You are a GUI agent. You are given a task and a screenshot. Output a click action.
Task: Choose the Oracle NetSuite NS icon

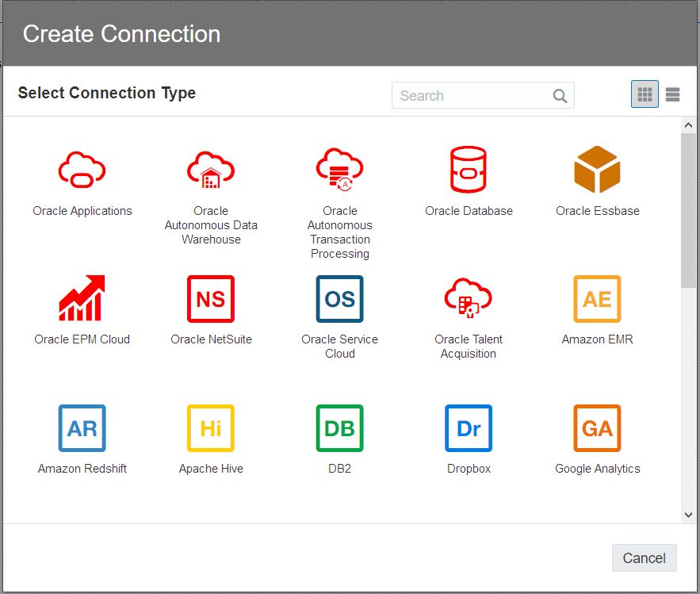pos(211,298)
